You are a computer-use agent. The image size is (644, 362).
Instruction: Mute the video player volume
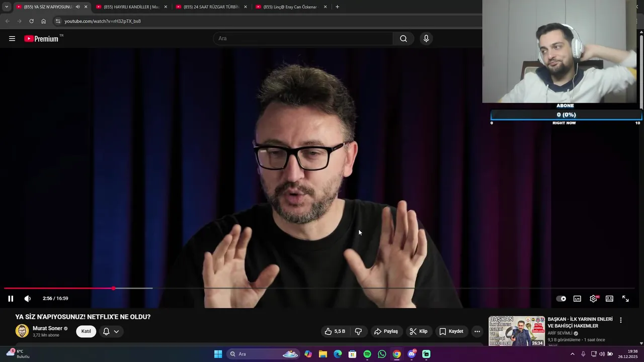coord(28,299)
